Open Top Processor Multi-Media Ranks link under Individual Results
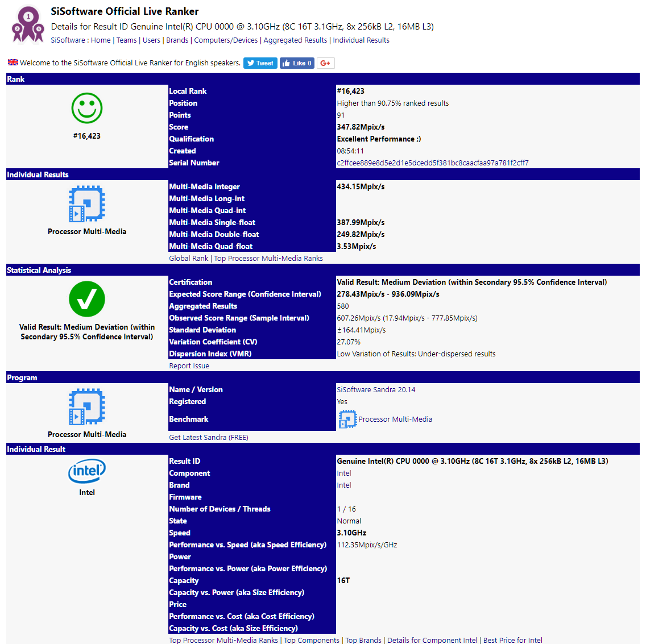This screenshot has height=644, width=646. pyautogui.click(x=268, y=258)
